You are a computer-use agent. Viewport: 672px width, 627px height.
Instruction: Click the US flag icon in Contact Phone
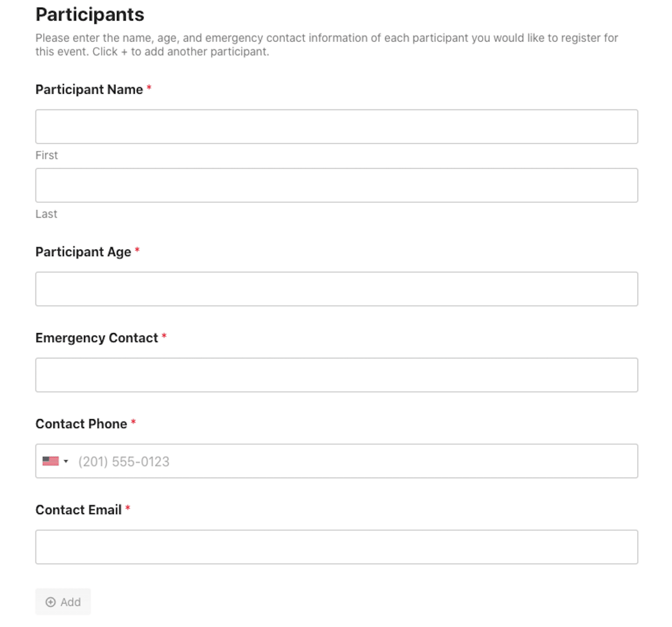(51, 461)
